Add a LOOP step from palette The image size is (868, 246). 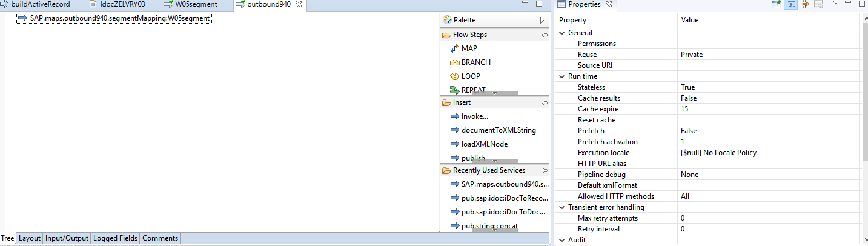pos(465,76)
